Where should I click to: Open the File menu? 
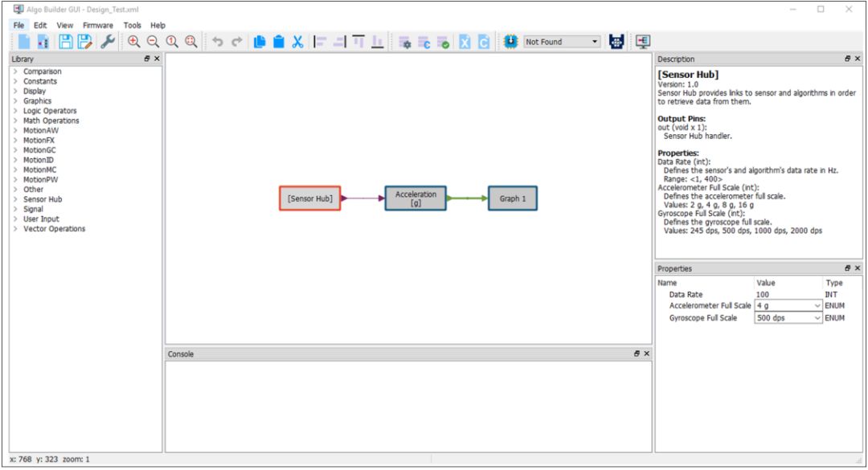(x=18, y=26)
